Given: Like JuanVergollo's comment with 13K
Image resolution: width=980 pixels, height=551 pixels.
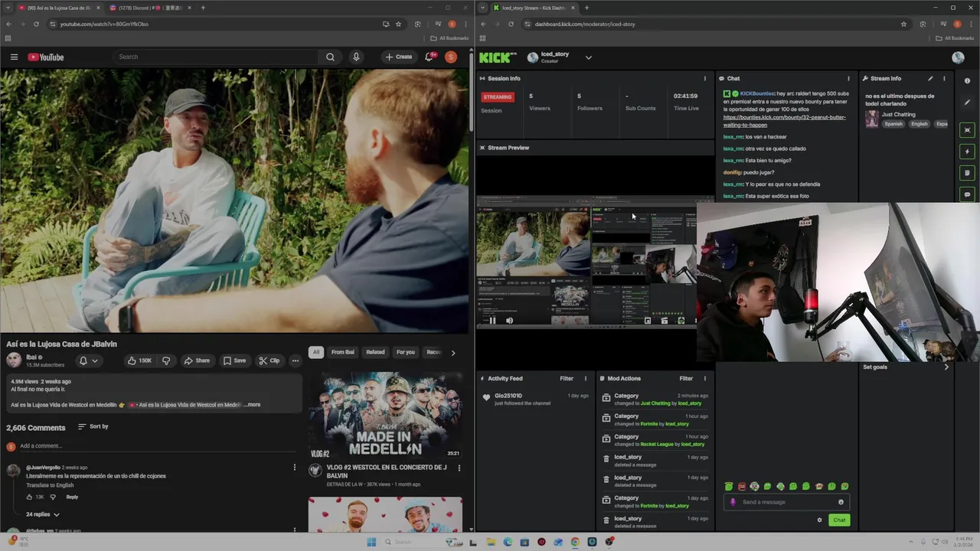Looking at the screenshot, I should pyautogui.click(x=30, y=497).
